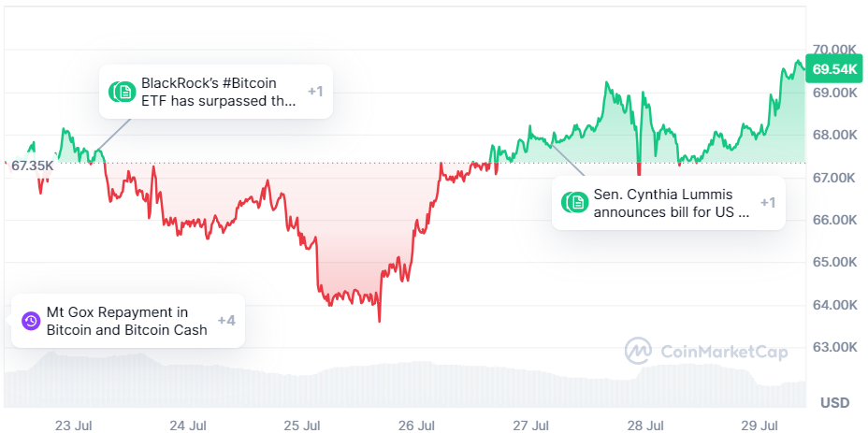Viewport: 868px width, 433px height.
Task: Select the 25 Jul date label
Action: point(303,426)
